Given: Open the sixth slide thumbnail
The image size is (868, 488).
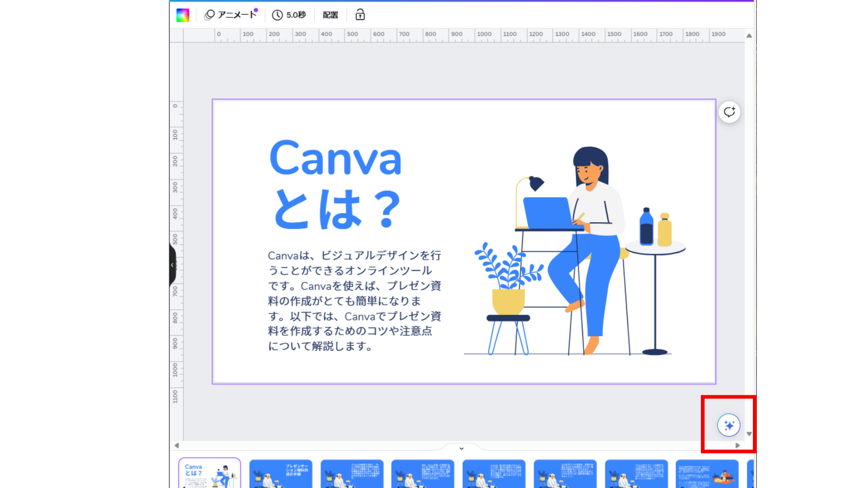Looking at the screenshot, I should click(565, 474).
